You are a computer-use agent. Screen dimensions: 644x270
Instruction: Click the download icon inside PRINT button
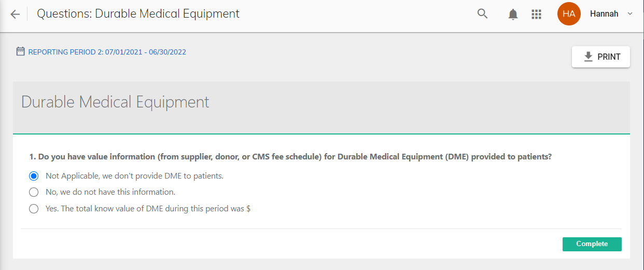point(588,57)
